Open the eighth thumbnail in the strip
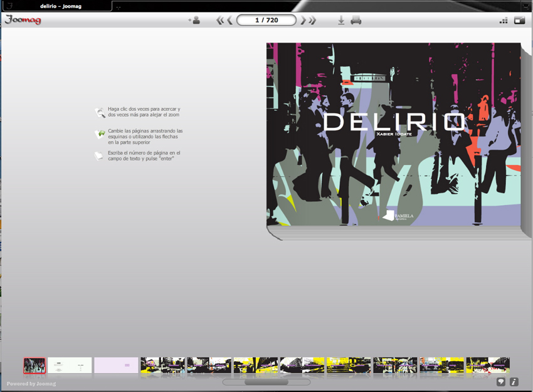 click(x=349, y=365)
